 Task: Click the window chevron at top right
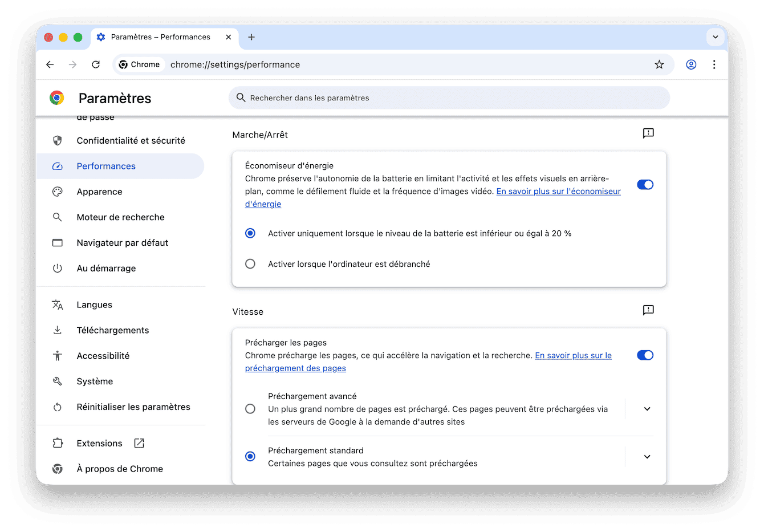tap(715, 36)
